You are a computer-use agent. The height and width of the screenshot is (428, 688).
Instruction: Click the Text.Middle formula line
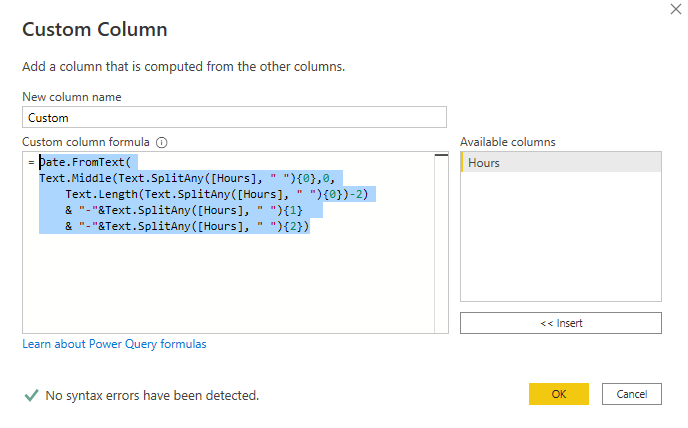tap(187, 178)
